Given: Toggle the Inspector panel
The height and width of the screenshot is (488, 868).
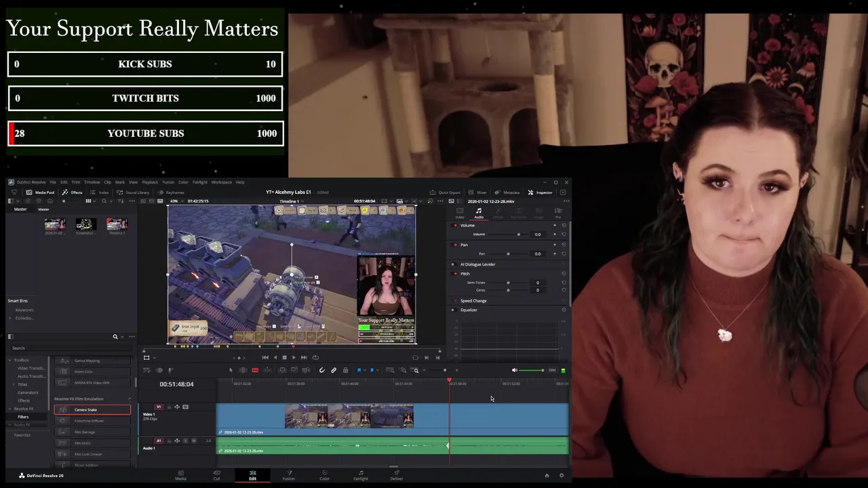Looking at the screenshot, I should pos(540,192).
